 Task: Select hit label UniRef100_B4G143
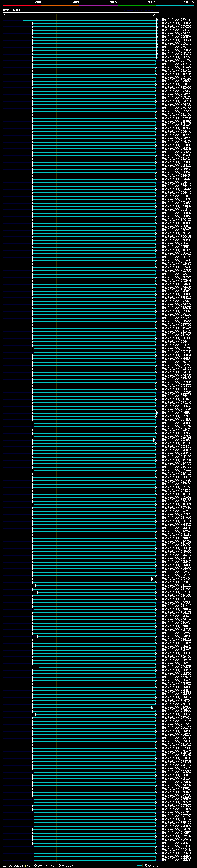[x=176, y=135]
